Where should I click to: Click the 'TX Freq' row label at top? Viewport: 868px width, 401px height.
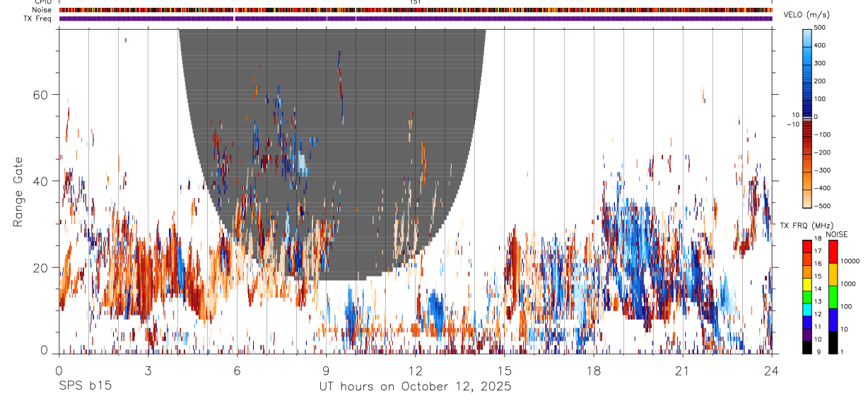[38, 18]
